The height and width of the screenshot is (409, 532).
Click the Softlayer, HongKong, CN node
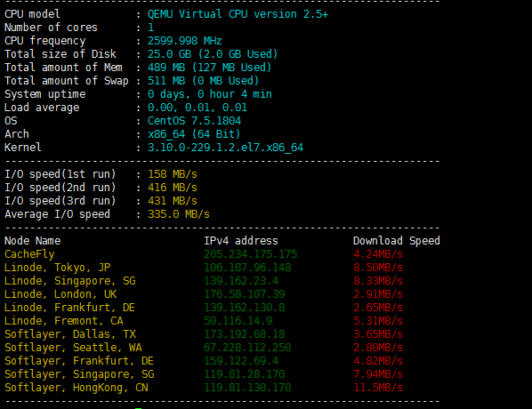pyautogui.click(x=76, y=388)
